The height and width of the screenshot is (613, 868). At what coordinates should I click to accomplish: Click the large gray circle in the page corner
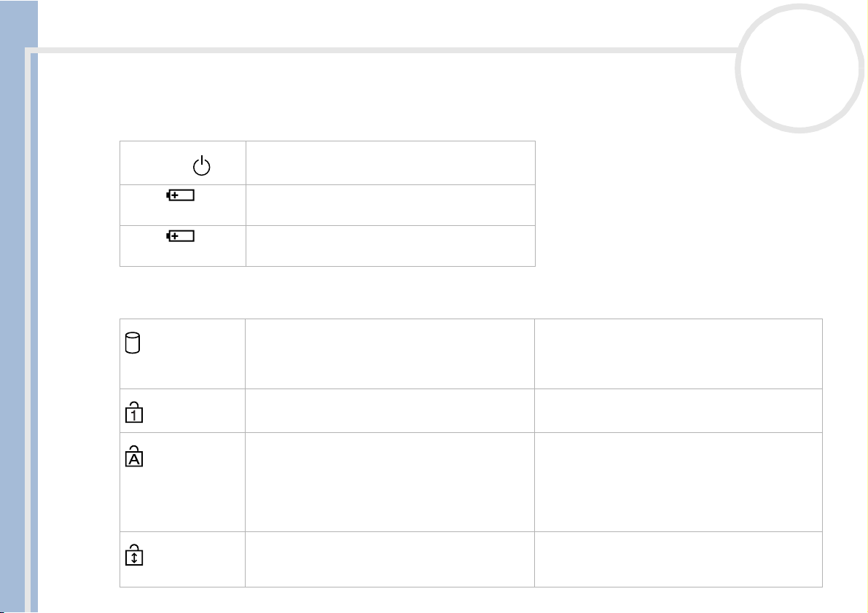(799, 68)
